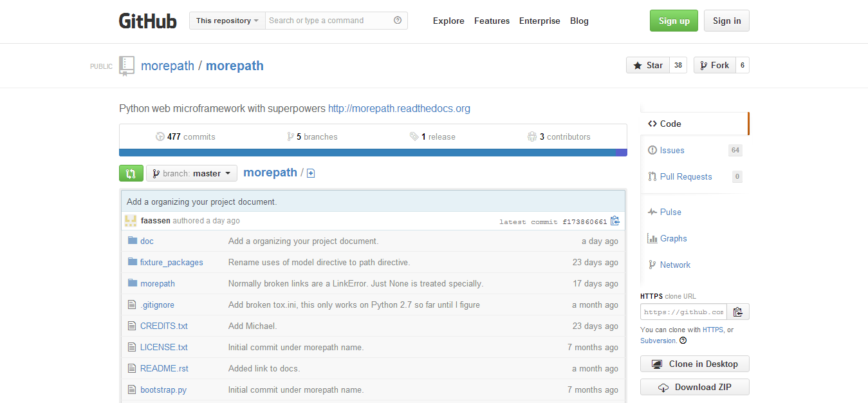The height and width of the screenshot is (403, 868).
Task: Click the language statistics color bar
Action: (373, 153)
